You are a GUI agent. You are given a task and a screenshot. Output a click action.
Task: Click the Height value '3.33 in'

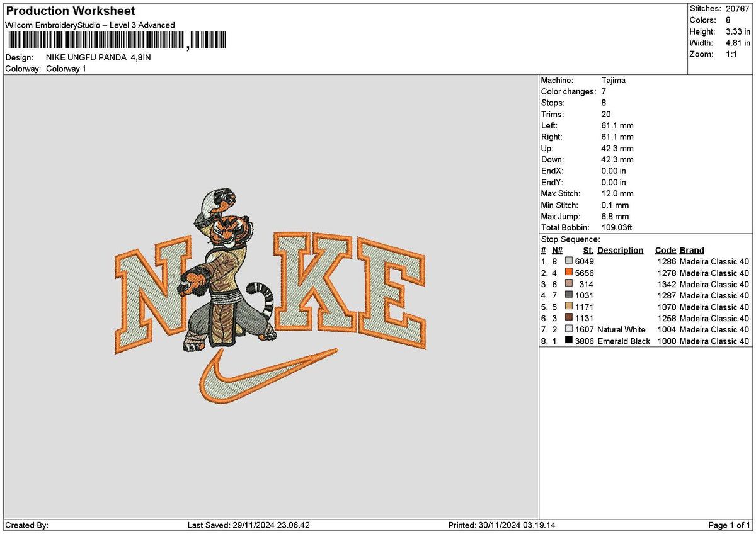[737, 31]
